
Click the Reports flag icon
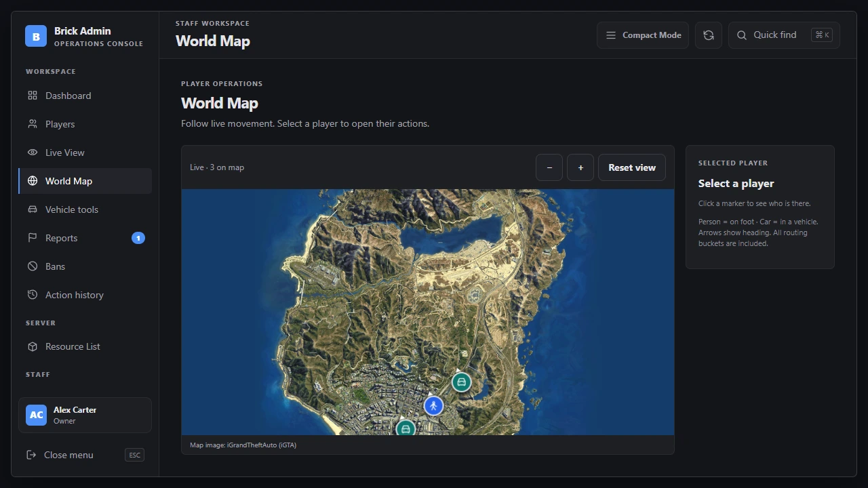[33, 238]
